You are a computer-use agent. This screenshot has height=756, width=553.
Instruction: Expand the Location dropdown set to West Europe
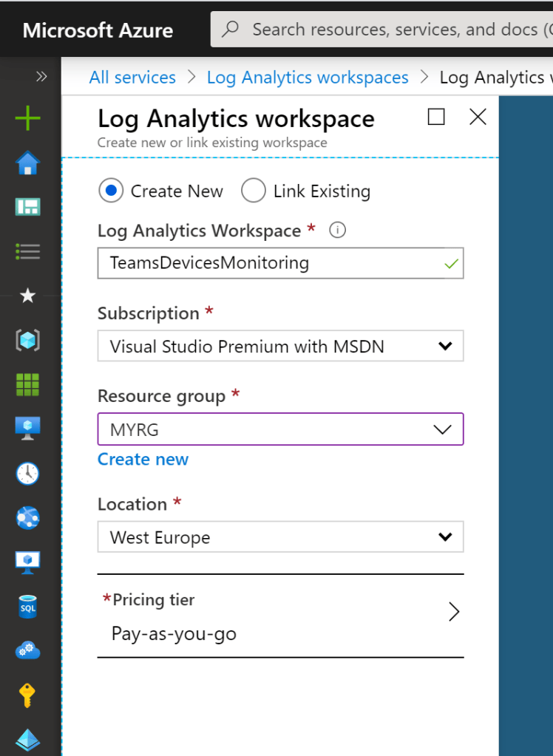[x=280, y=537]
